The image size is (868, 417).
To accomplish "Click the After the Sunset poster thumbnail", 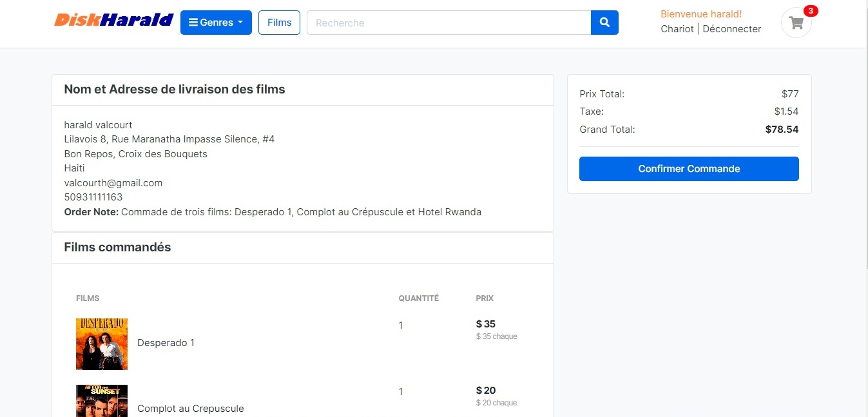I will (102, 401).
